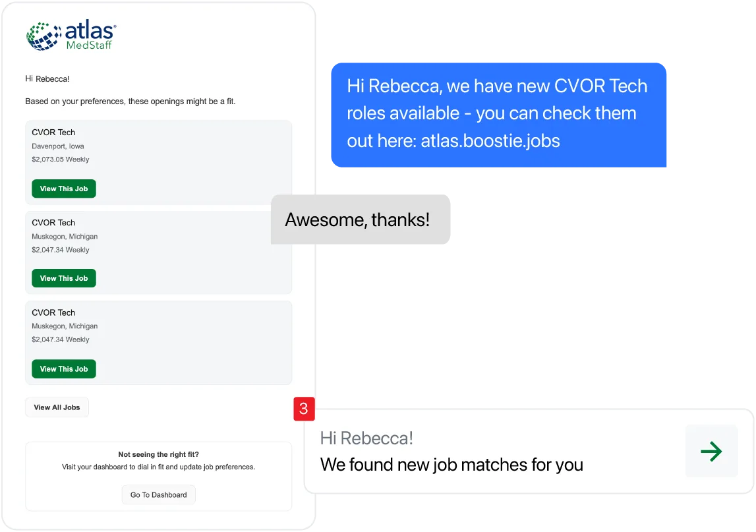This screenshot has height=532, width=756.
Task: Click the red "3" notification badge
Action: [304, 409]
